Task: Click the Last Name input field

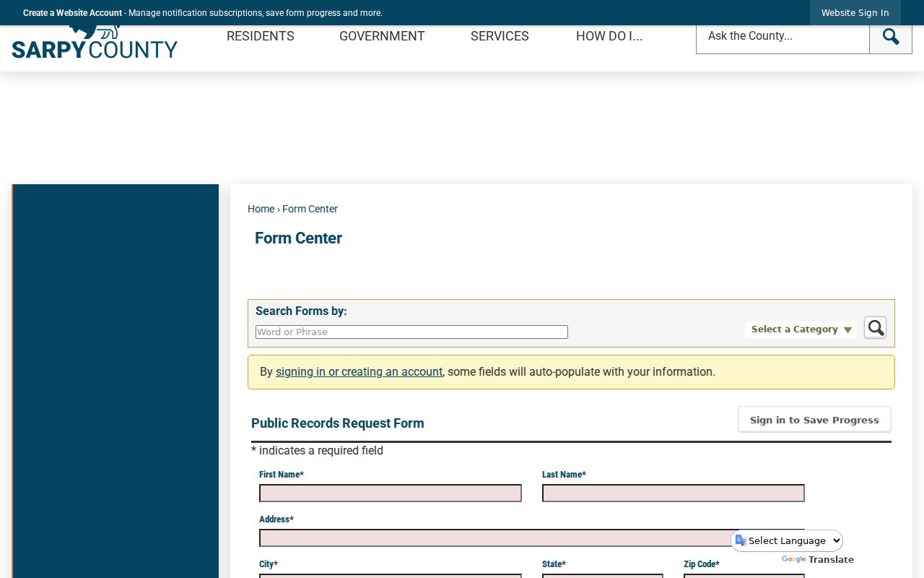Action: [674, 493]
